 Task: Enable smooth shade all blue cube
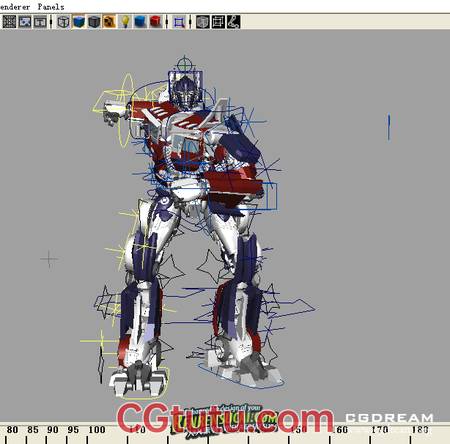point(79,22)
